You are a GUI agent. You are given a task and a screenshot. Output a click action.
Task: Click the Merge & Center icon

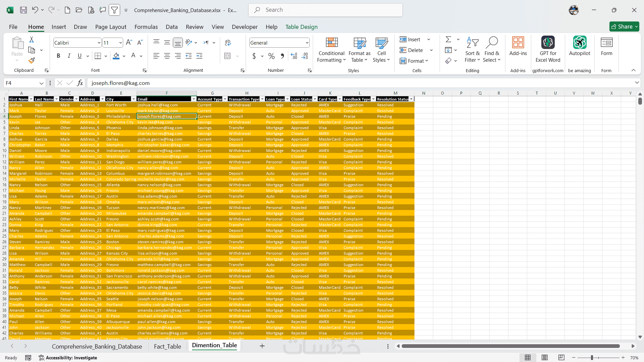click(x=228, y=56)
